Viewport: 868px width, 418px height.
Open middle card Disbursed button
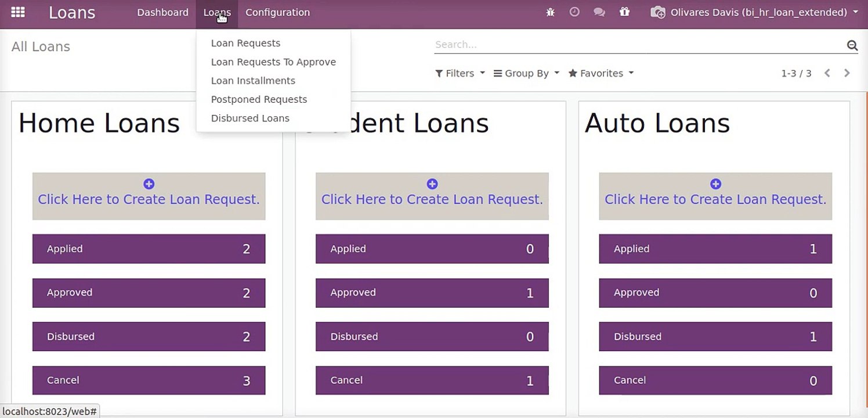(x=432, y=337)
